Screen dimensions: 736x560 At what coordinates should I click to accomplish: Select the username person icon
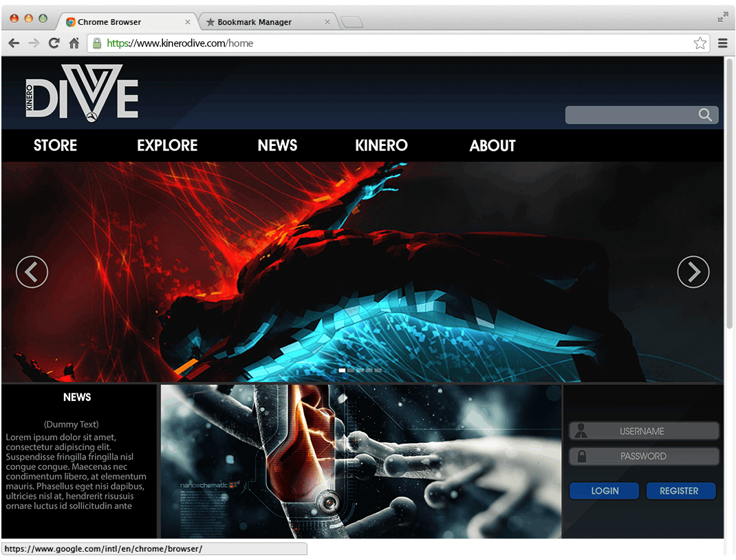pyautogui.click(x=581, y=431)
